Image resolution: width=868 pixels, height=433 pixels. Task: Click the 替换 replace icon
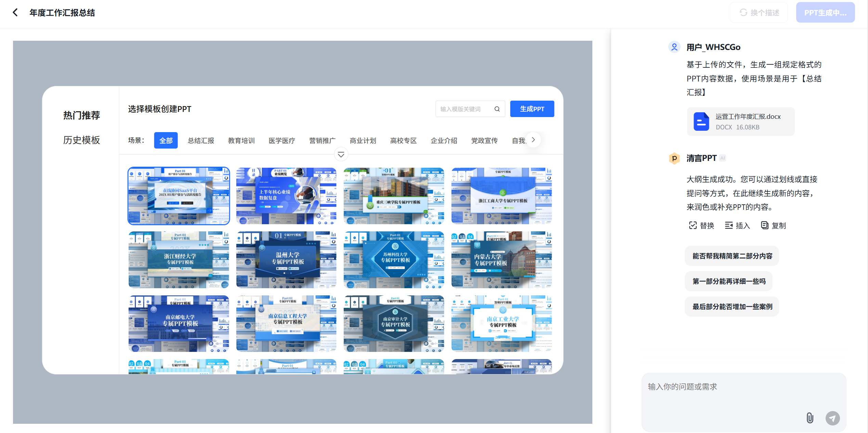click(693, 225)
